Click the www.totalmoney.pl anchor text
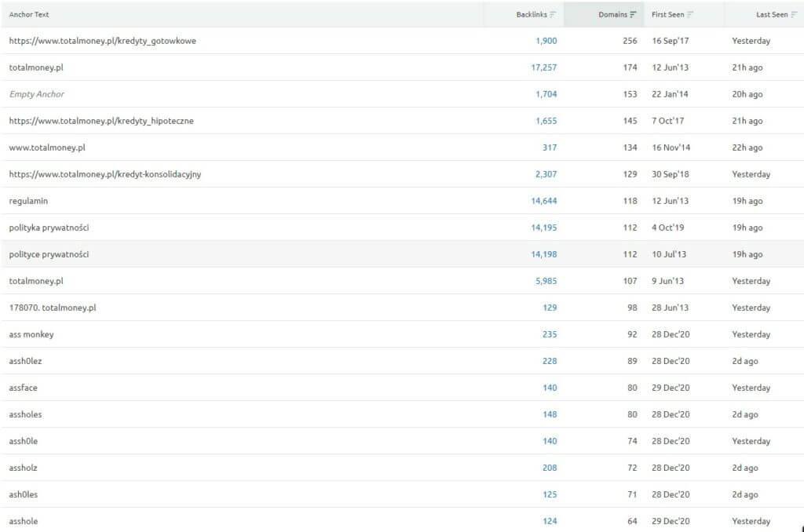Screen dimensions: 804x532 pyautogui.click(x=47, y=148)
